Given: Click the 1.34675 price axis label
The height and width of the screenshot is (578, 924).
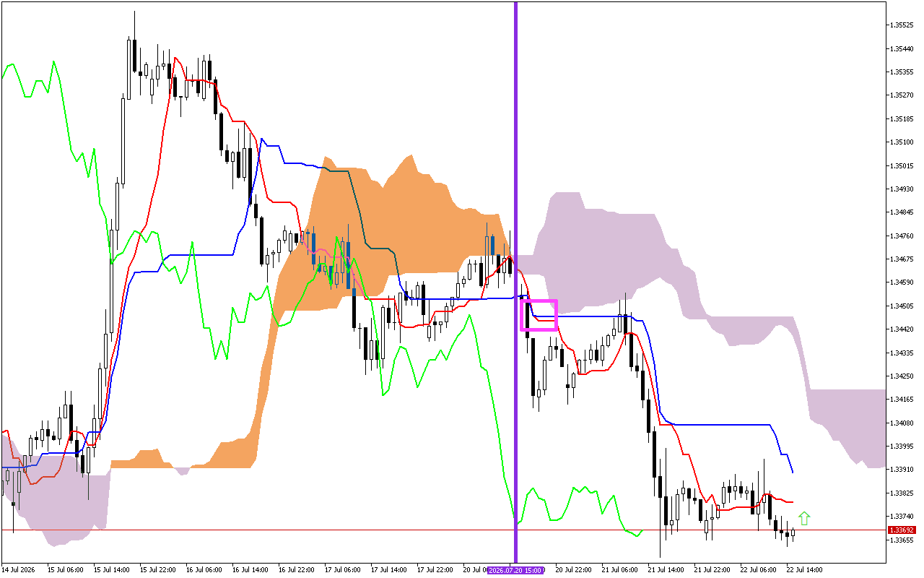Looking at the screenshot, I should tap(902, 259).
